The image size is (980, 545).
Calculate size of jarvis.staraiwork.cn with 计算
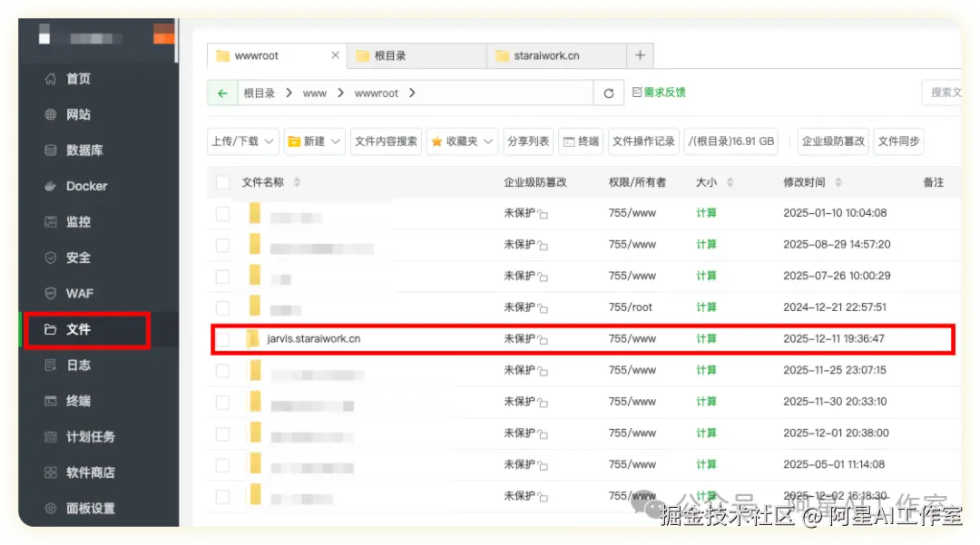pos(706,339)
